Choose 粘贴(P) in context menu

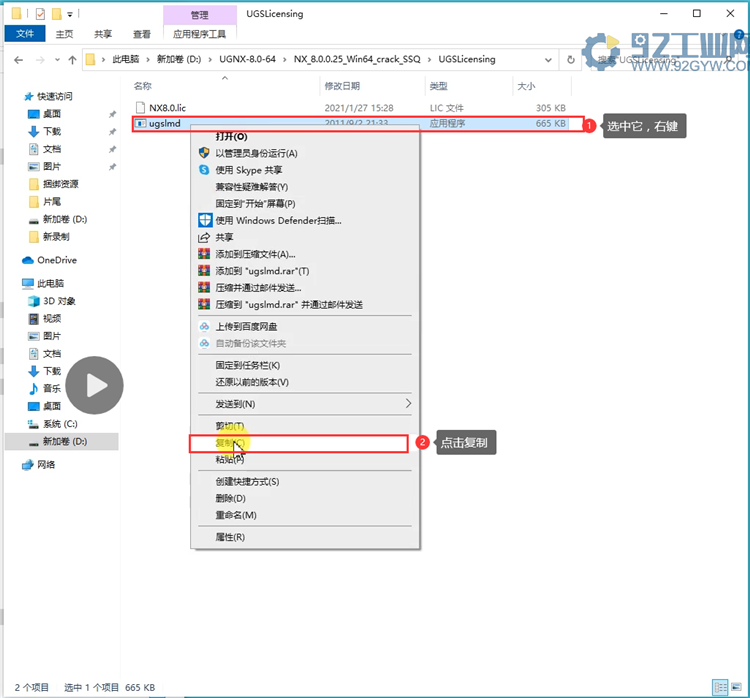click(305, 459)
